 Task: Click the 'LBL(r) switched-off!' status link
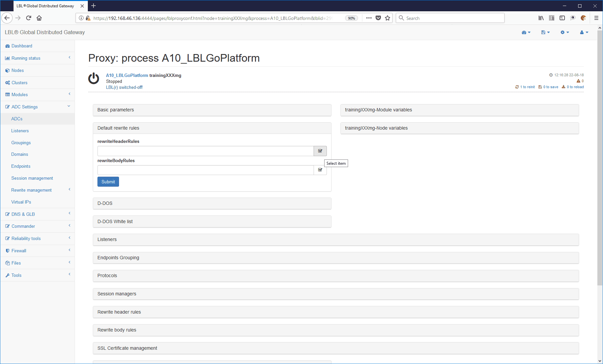tap(124, 87)
